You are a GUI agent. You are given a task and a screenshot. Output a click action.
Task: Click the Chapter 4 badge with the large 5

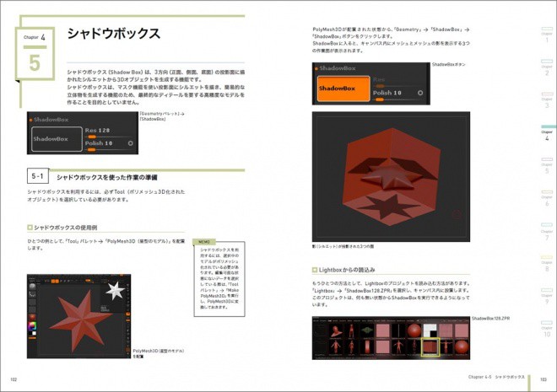point(35,54)
